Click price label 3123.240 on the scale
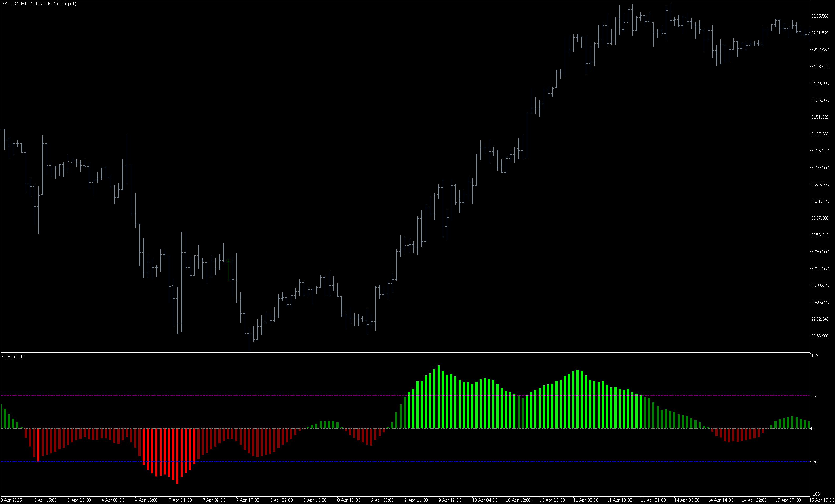835x504 pixels. [x=820, y=151]
